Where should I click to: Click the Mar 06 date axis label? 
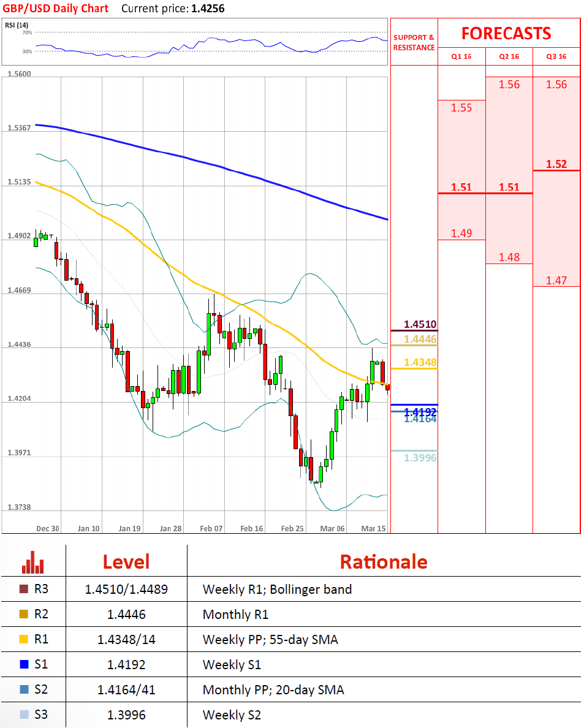click(x=332, y=528)
